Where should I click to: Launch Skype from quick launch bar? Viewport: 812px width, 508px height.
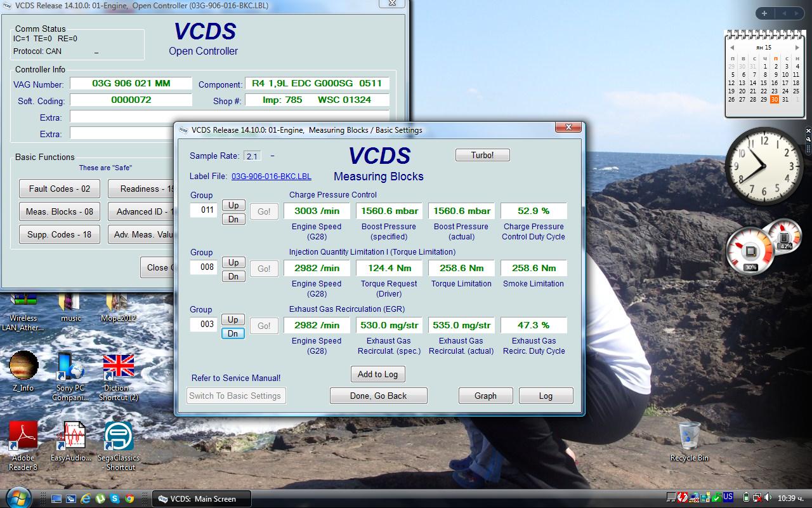coord(115,499)
